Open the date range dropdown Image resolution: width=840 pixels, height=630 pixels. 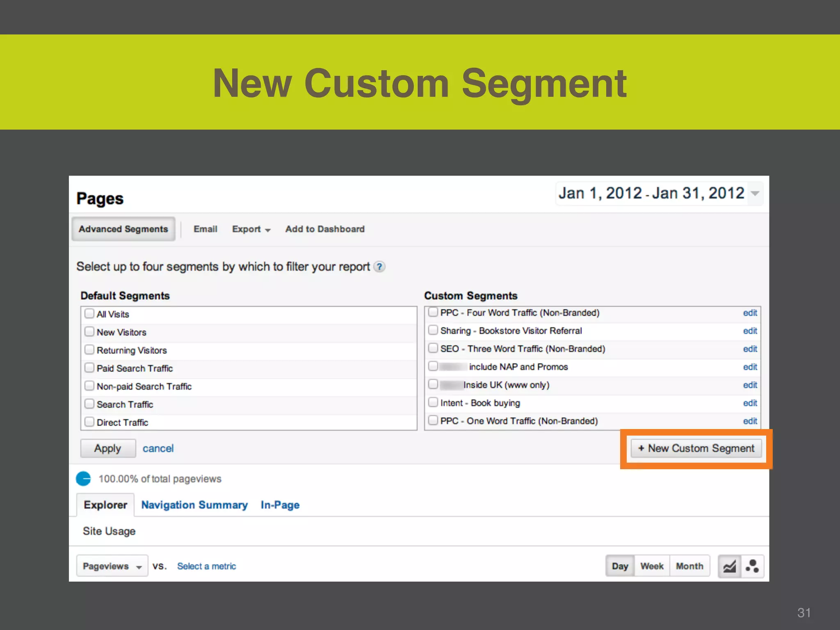[x=659, y=193]
